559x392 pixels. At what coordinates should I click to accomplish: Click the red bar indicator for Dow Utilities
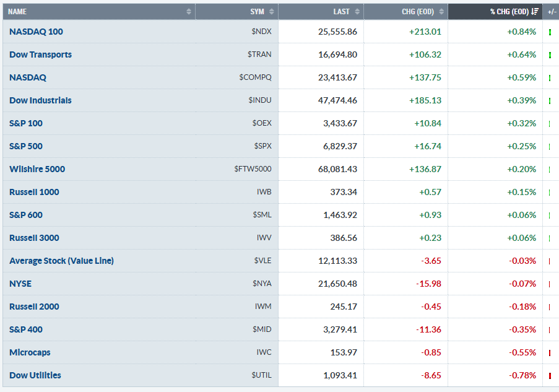click(x=550, y=375)
